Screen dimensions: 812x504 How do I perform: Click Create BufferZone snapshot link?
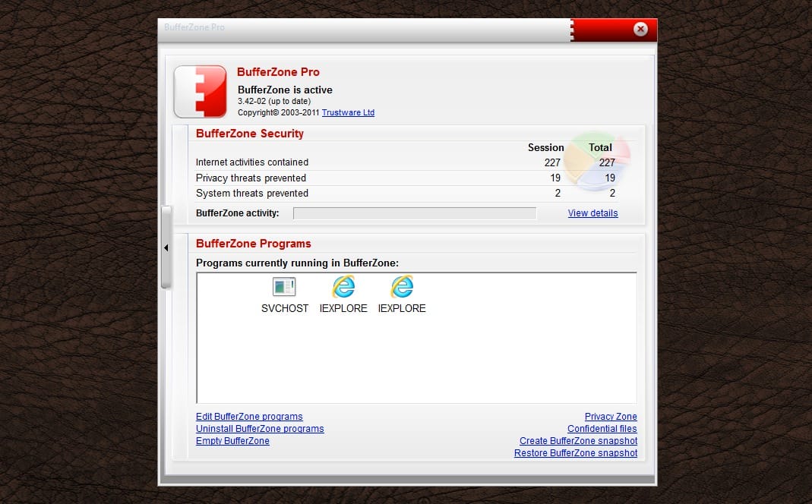(579, 441)
